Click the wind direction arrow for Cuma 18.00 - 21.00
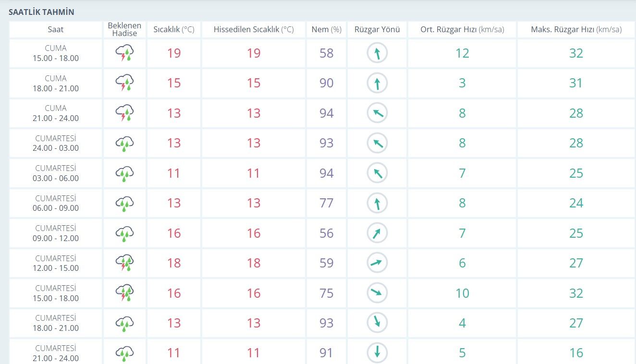The width and height of the screenshot is (636, 364). pyautogui.click(x=377, y=83)
